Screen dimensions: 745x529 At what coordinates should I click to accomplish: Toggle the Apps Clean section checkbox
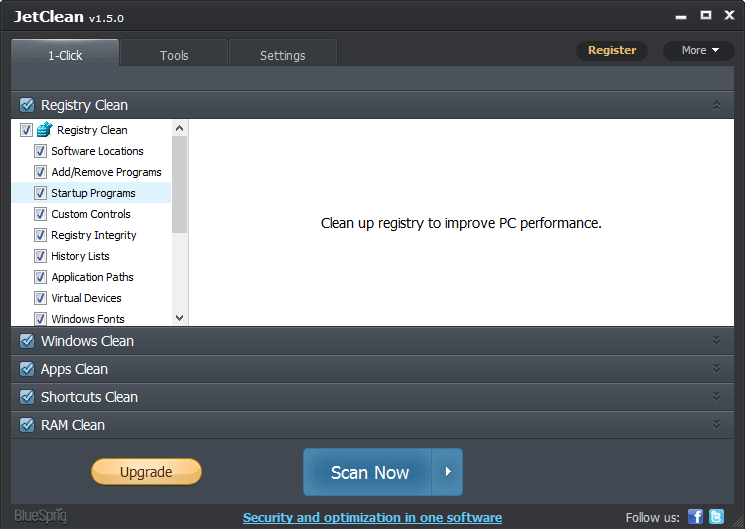[27, 369]
